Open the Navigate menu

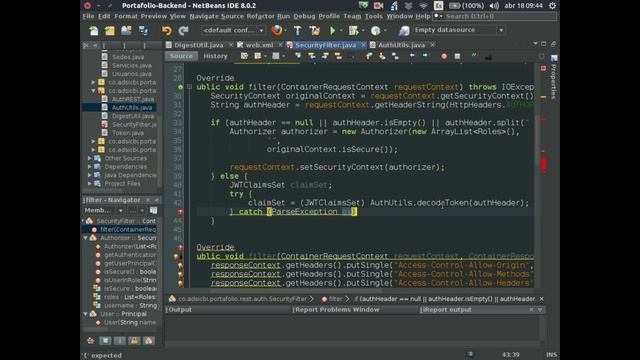(x=204, y=16)
